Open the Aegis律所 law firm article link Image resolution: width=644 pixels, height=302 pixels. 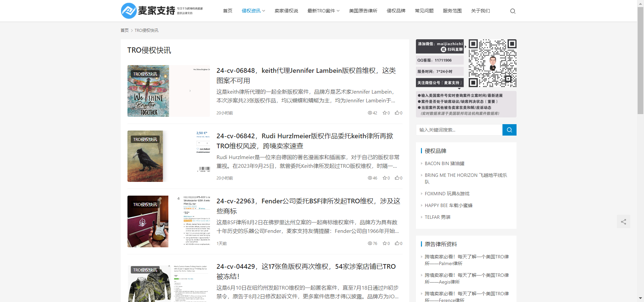467,279
